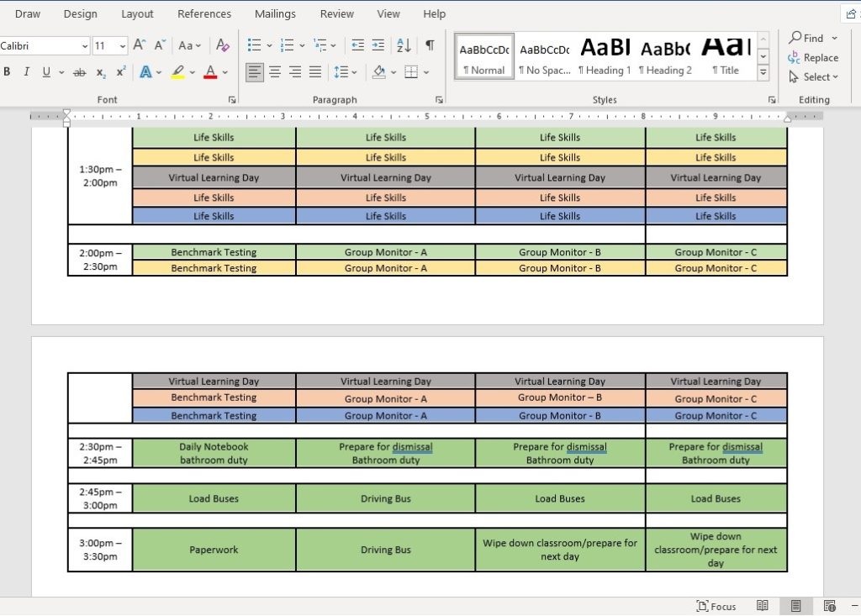
Task: Open the Font dropdown showing Calibri
Action: pos(42,45)
